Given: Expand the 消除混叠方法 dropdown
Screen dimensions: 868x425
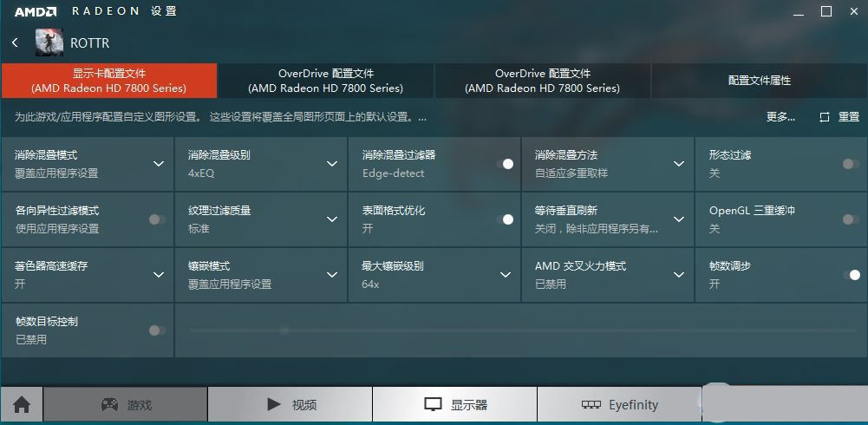Looking at the screenshot, I should pyautogui.click(x=679, y=164).
